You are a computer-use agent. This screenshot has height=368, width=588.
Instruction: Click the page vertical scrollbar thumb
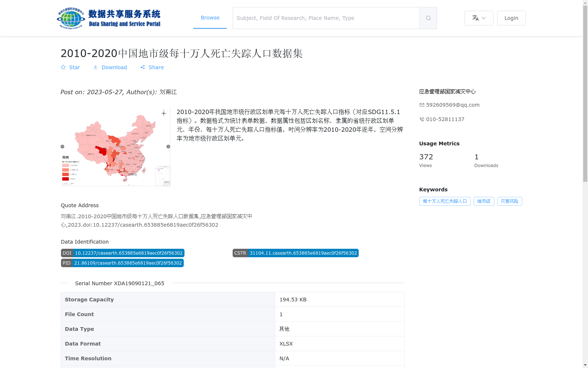point(585,94)
